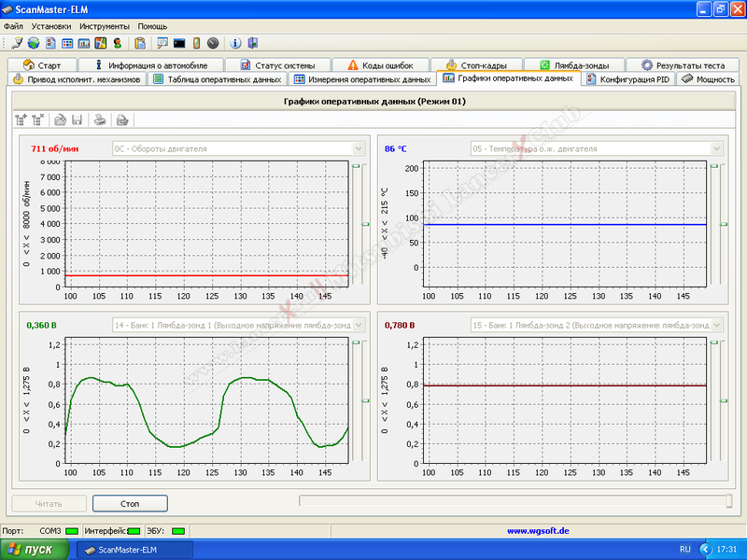This screenshot has height=560, width=747.
Task: Switch to Привод исполнит. механизмов tab
Action: pos(78,79)
